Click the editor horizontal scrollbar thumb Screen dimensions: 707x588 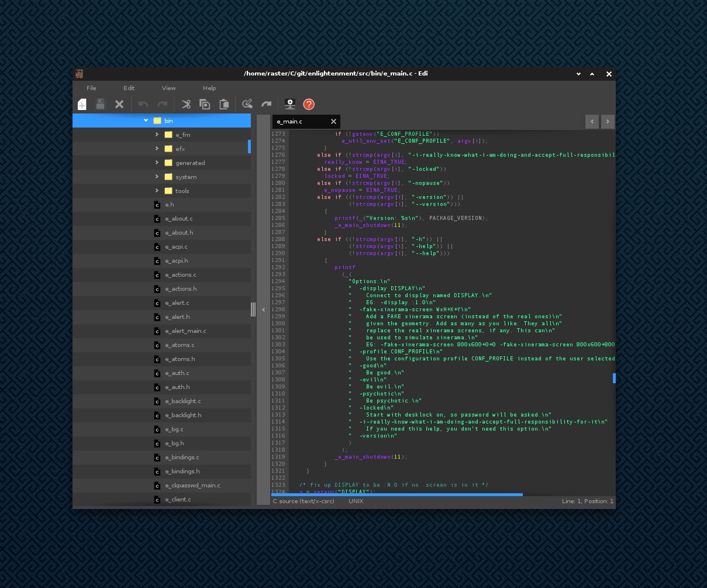click(x=397, y=494)
